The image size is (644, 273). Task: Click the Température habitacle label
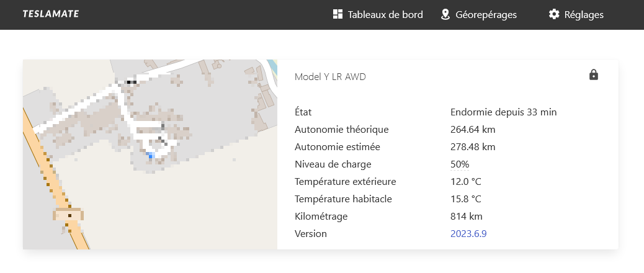[x=343, y=199]
